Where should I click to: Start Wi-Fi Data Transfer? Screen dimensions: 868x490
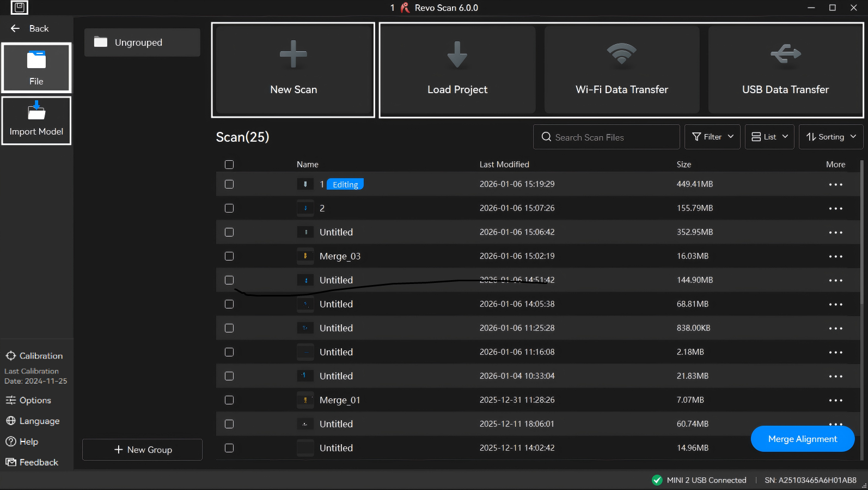point(621,70)
